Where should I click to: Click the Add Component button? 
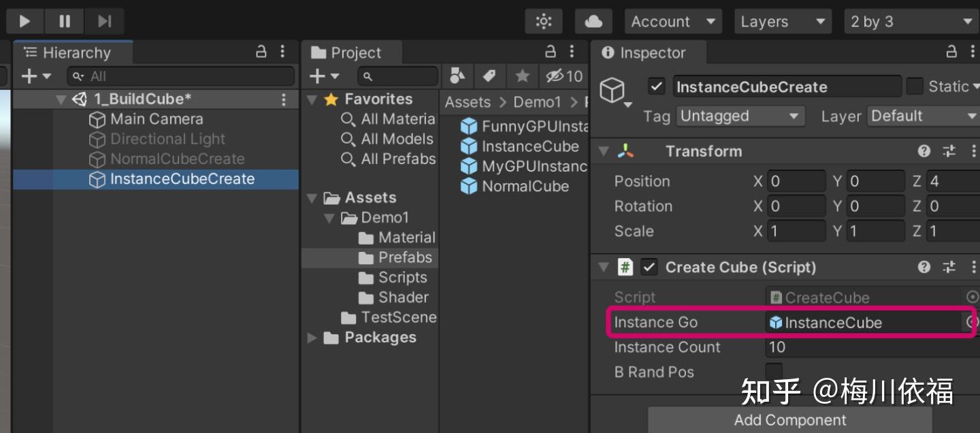(x=789, y=420)
